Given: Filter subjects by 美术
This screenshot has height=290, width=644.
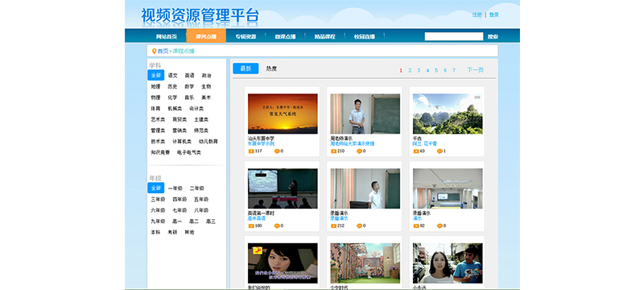Looking at the screenshot, I should coord(206,97).
